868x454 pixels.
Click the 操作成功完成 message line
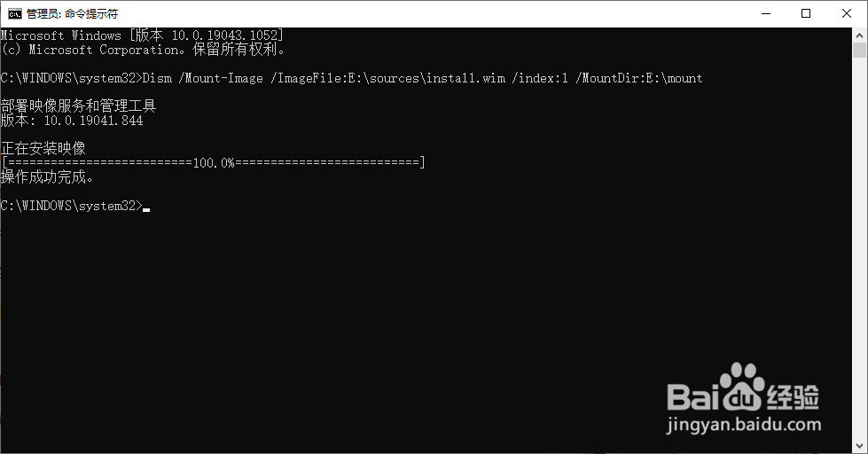[x=47, y=177]
